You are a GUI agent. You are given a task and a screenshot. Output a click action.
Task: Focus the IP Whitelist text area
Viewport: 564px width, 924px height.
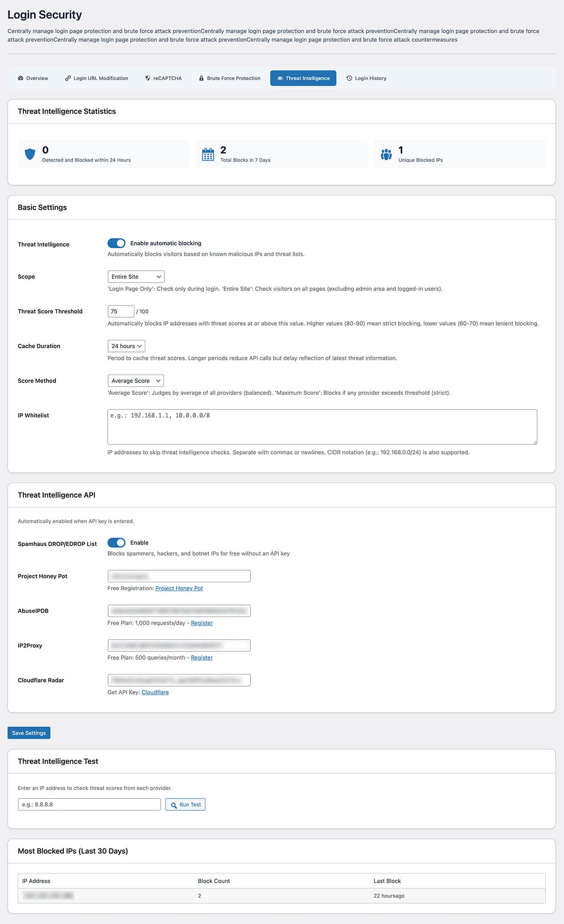(x=322, y=427)
